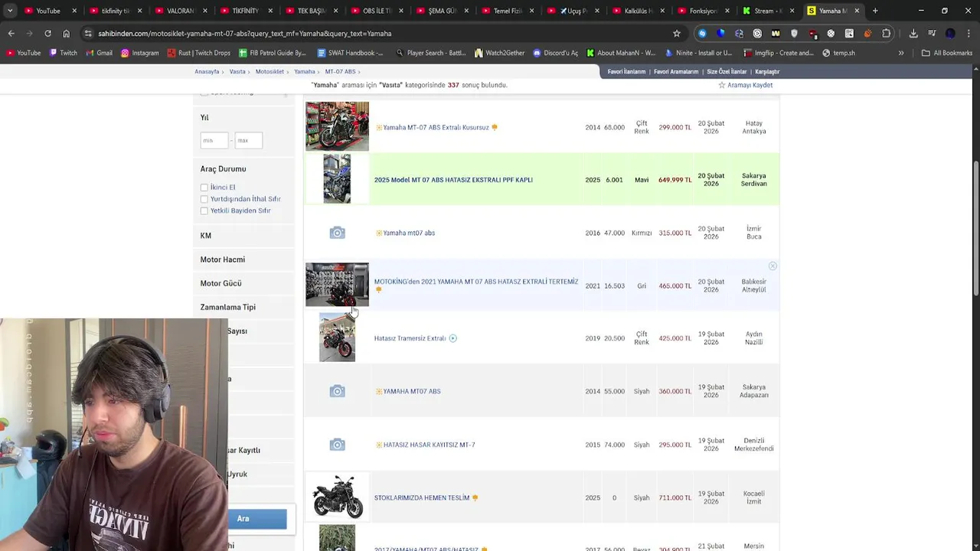Switch to the TEK BAŞIM tab
The width and height of the screenshot is (980, 551).
[x=311, y=11]
